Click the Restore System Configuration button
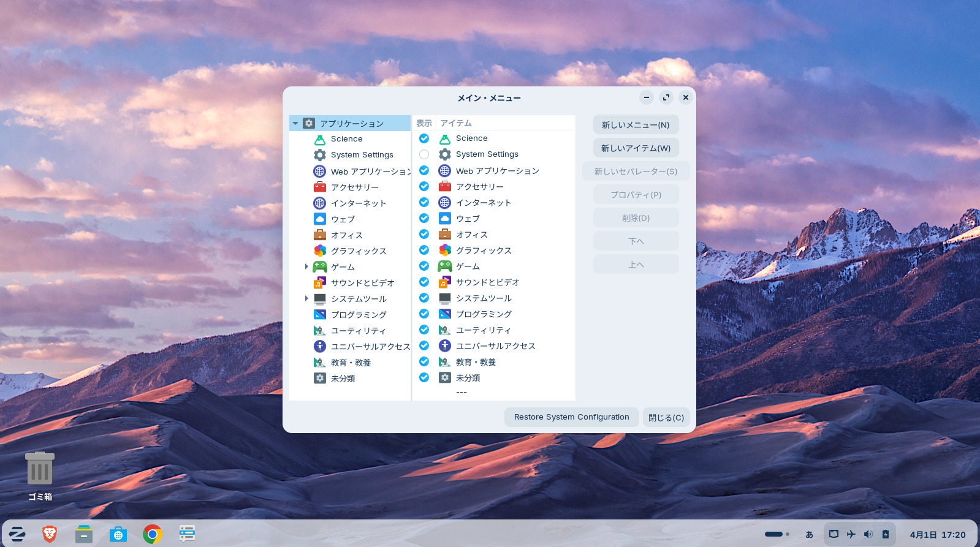The image size is (980, 547). [571, 417]
